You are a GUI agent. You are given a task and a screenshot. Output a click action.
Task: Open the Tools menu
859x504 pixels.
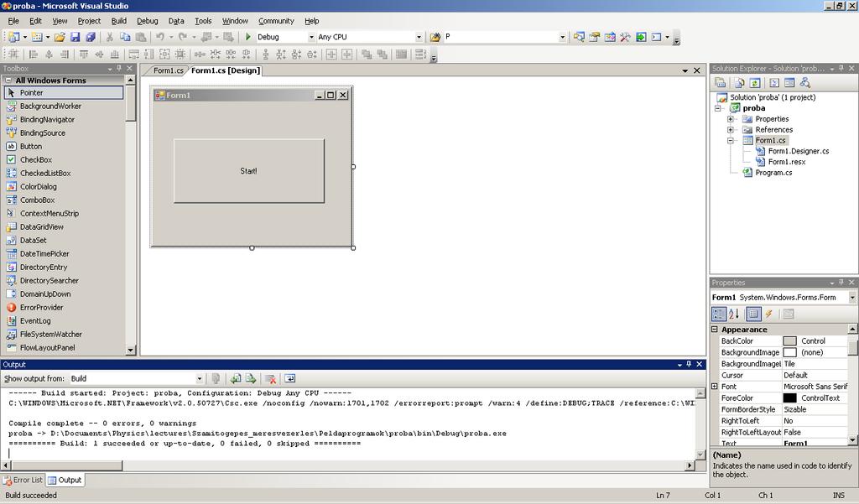(203, 21)
